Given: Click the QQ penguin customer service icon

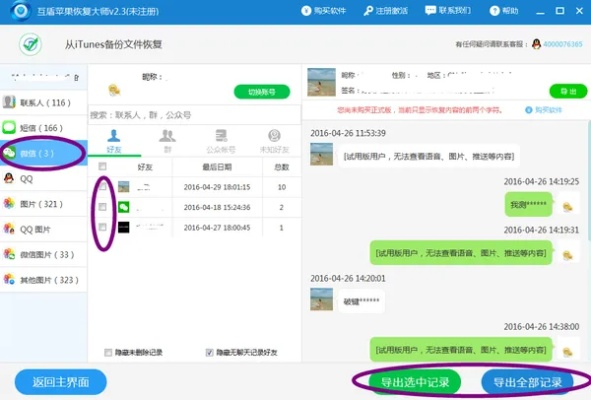Looking at the screenshot, I should click(x=536, y=44).
